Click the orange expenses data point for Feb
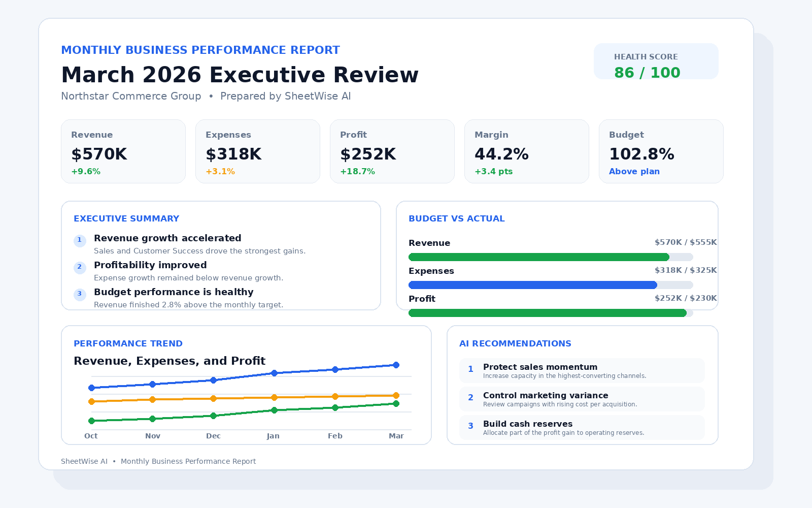812x508 pixels. (x=335, y=396)
